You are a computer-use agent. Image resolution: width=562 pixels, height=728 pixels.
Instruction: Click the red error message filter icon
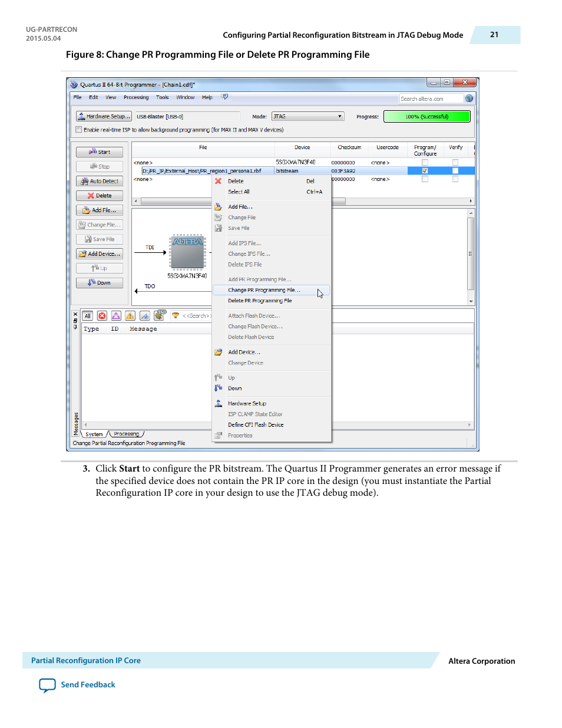coord(102,316)
